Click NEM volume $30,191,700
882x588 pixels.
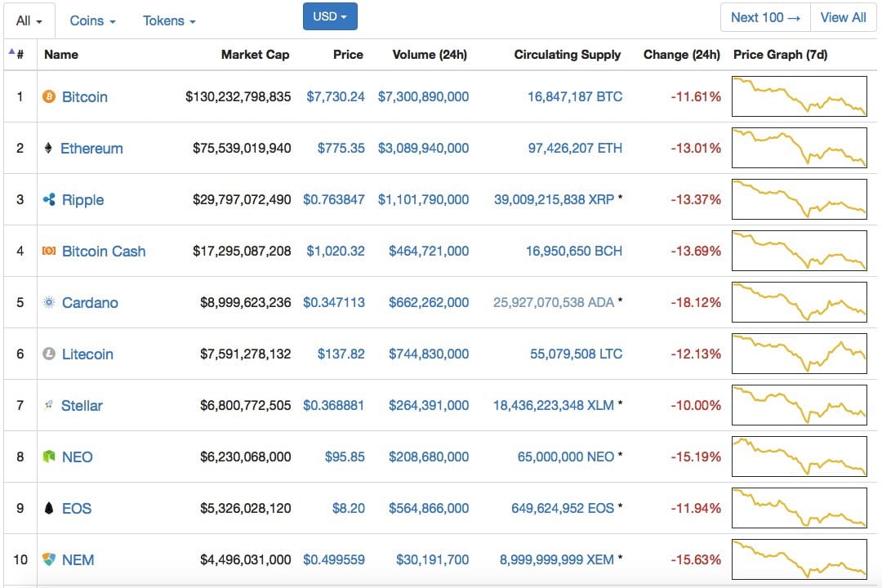click(x=432, y=560)
